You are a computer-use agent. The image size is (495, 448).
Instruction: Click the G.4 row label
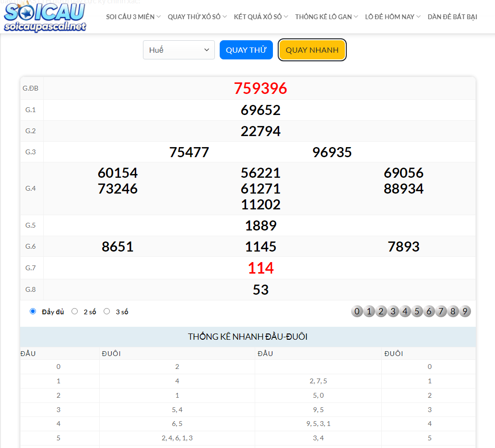coord(30,188)
